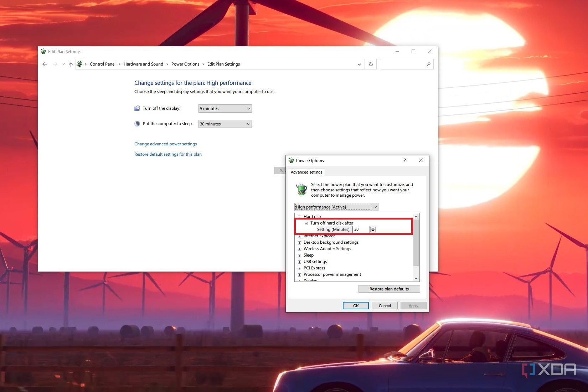Click the Edit Plan Settings breadcrumb
This screenshot has width=588, height=392.
(x=223, y=64)
